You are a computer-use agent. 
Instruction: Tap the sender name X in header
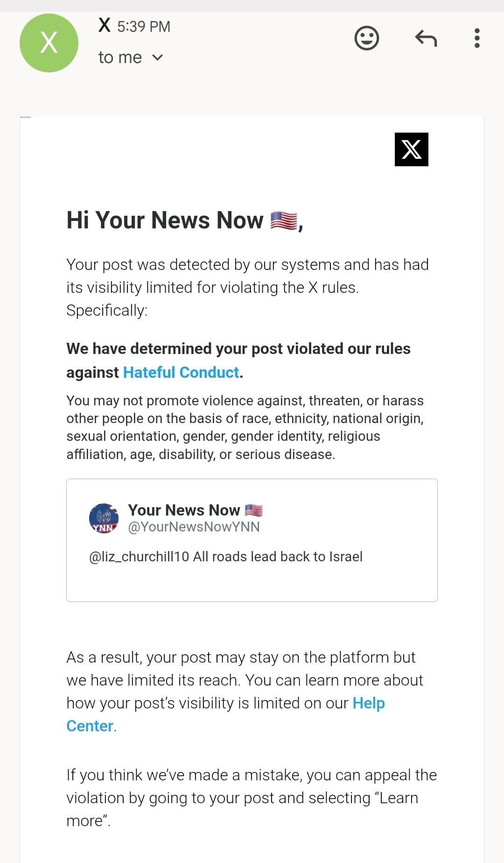[x=105, y=25]
